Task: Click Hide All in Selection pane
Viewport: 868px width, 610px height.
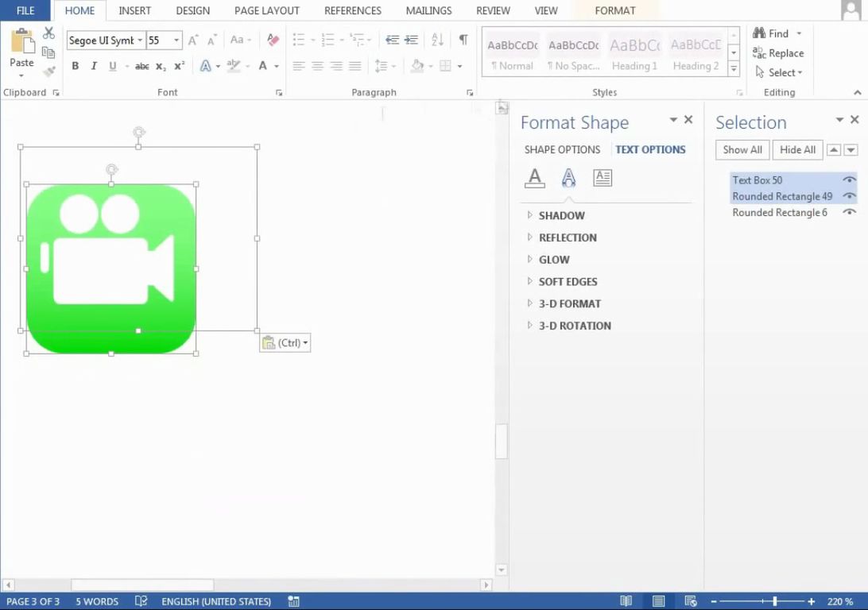Action: coord(798,150)
